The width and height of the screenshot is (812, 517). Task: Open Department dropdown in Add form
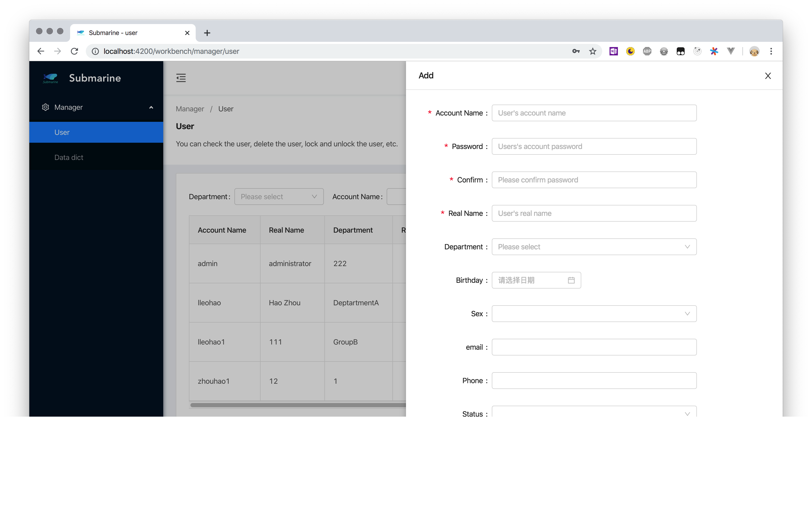pyautogui.click(x=594, y=247)
